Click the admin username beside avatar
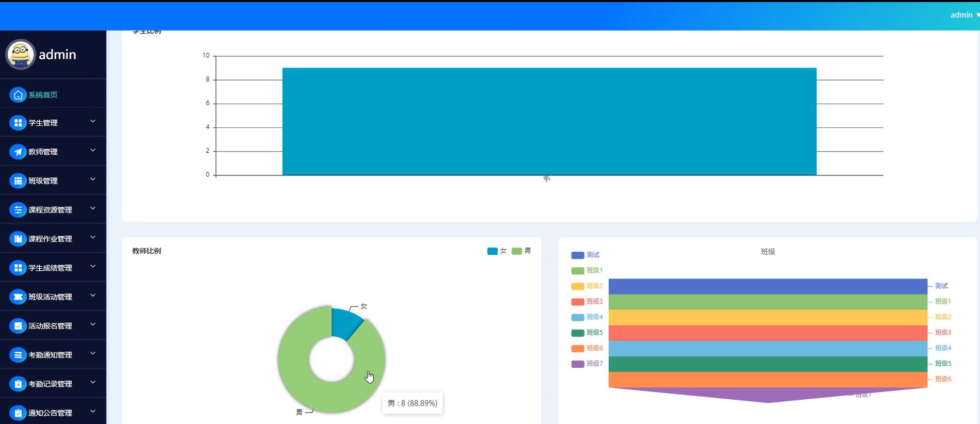Screen dimensions: 980x424 pyautogui.click(x=57, y=55)
